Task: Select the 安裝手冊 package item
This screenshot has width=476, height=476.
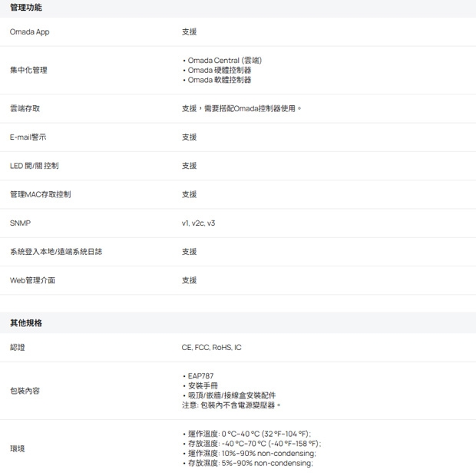Action: tap(203, 386)
